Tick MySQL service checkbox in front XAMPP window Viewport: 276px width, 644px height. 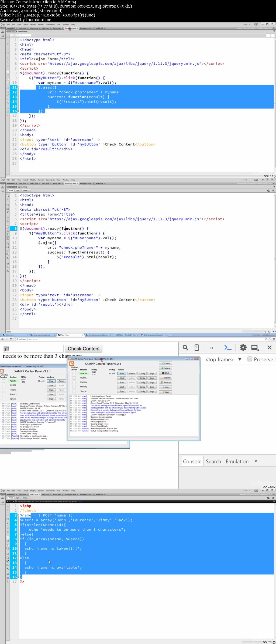tap(74, 378)
